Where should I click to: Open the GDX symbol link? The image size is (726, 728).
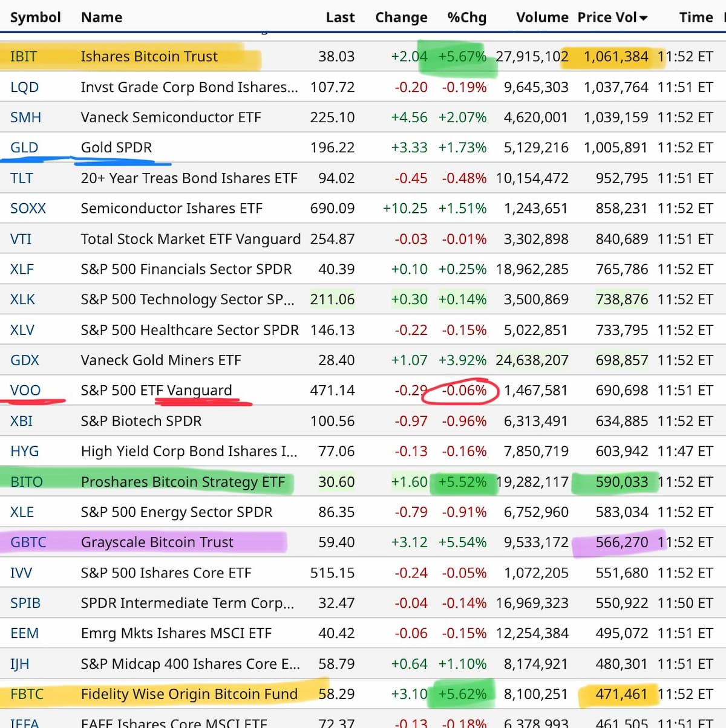pyautogui.click(x=25, y=360)
